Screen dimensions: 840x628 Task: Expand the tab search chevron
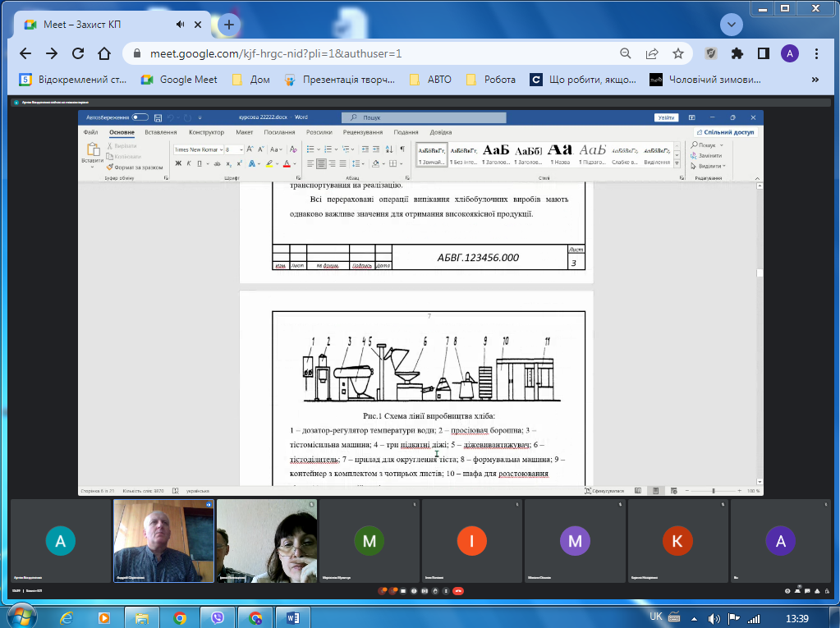[731, 25]
